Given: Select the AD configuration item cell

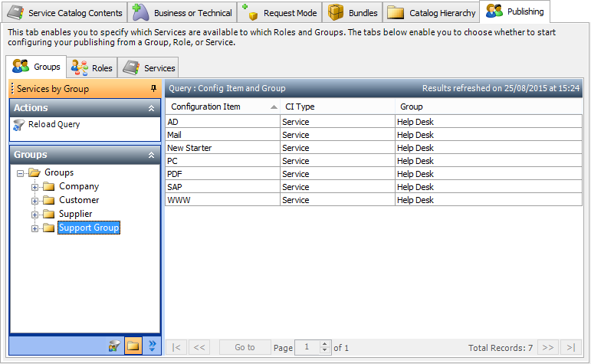Looking at the screenshot, I should pos(222,122).
